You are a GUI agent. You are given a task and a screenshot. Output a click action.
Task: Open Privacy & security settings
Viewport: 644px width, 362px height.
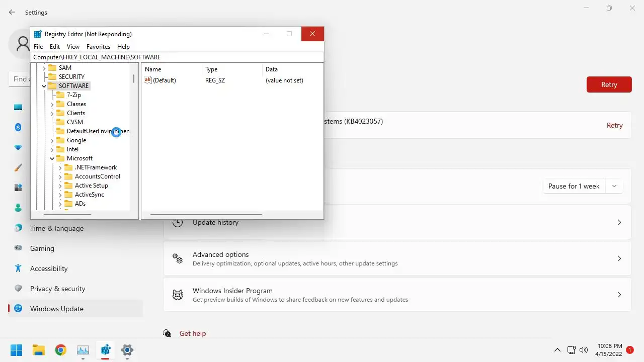coord(75,289)
